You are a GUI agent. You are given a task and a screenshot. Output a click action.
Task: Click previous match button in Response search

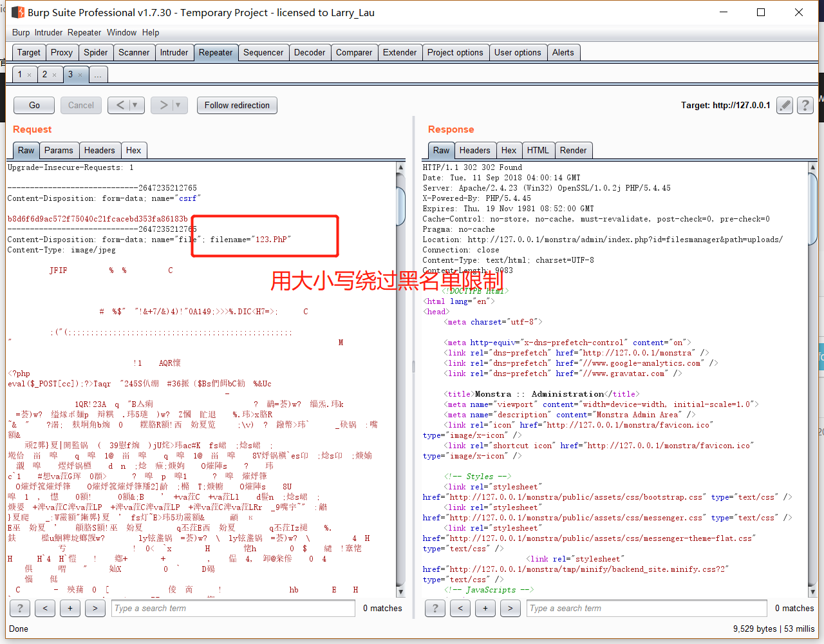coord(460,608)
